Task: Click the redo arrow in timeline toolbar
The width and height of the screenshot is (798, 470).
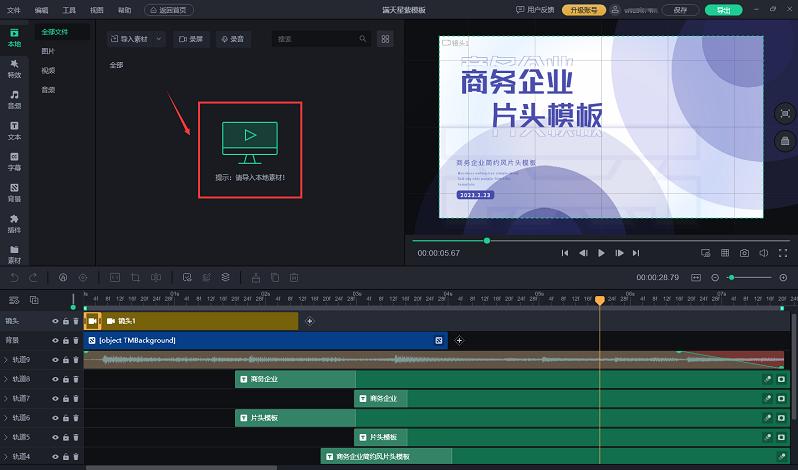Action: pos(34,278)
